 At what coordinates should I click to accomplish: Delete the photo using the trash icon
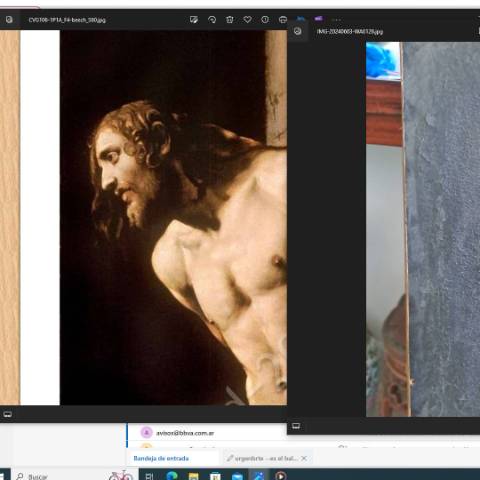230,20
